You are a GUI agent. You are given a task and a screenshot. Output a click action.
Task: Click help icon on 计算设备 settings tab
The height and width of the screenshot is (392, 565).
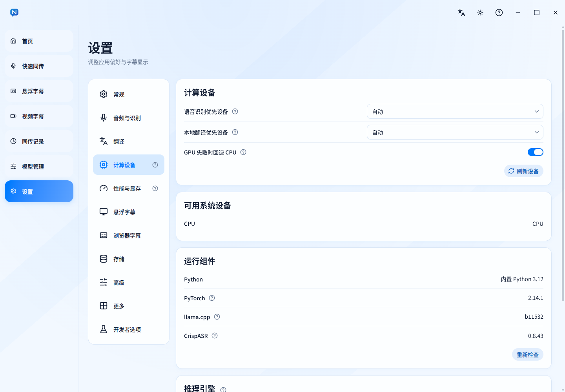tap(155, 165)
